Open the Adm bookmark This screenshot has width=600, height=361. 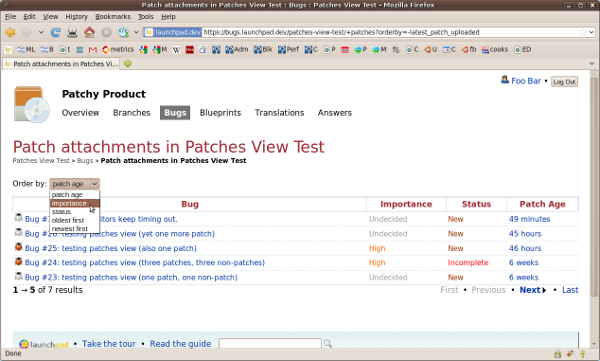pos(236,49)
